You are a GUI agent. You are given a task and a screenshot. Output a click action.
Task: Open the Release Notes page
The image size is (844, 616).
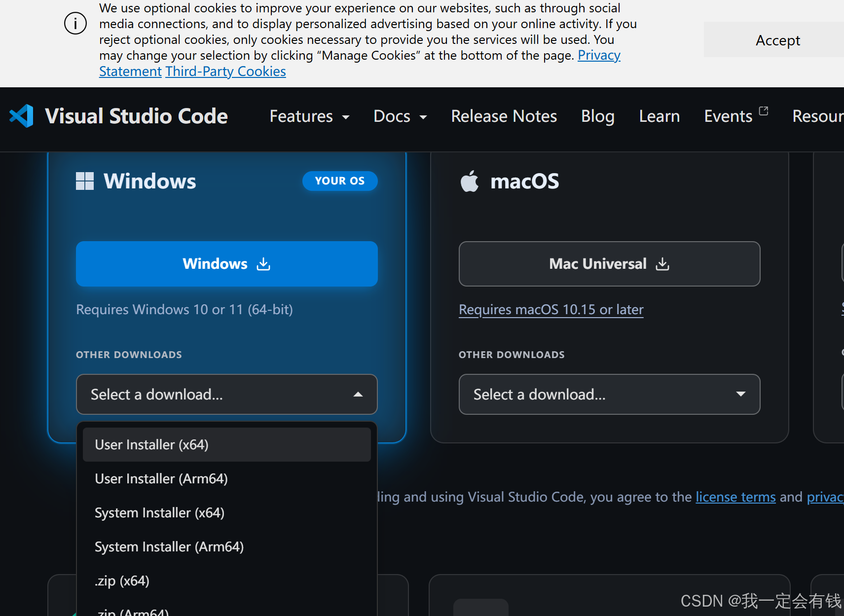point(504,116)
